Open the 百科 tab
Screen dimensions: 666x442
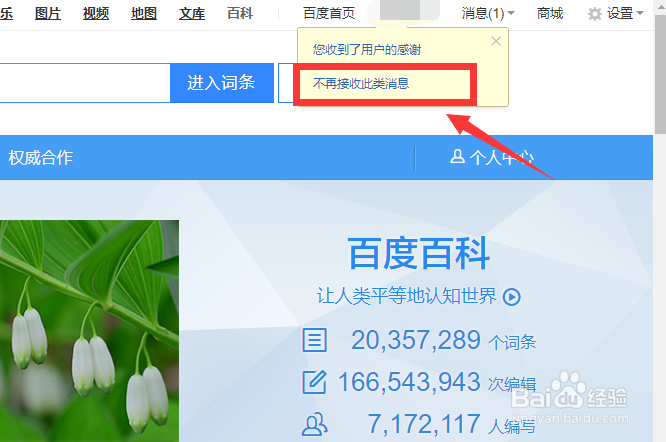[x=240, y=14]
